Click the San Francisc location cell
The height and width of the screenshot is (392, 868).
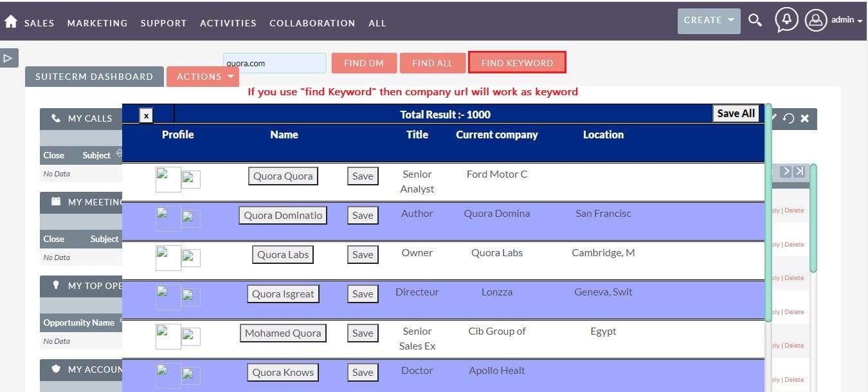pyautogui.click(x=603, y=214)
